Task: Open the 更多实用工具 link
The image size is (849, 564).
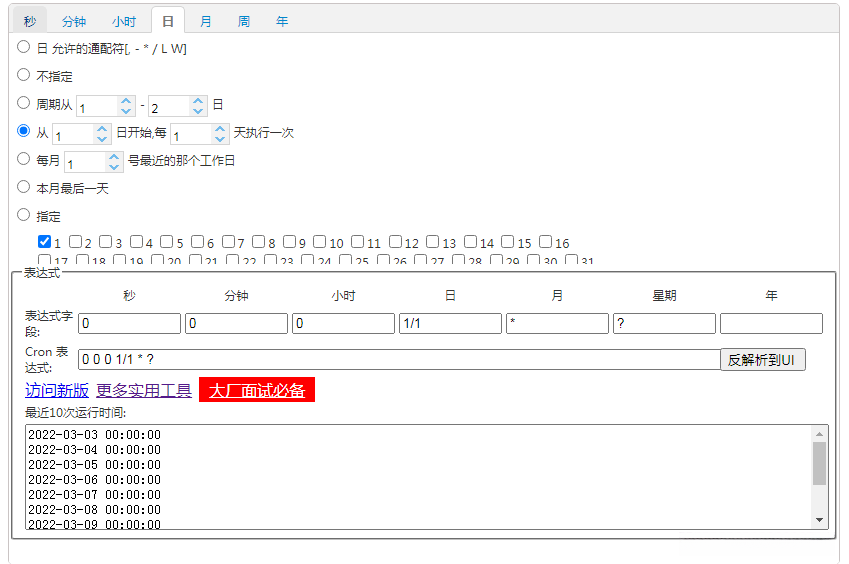Action: (x=144, y=390)
